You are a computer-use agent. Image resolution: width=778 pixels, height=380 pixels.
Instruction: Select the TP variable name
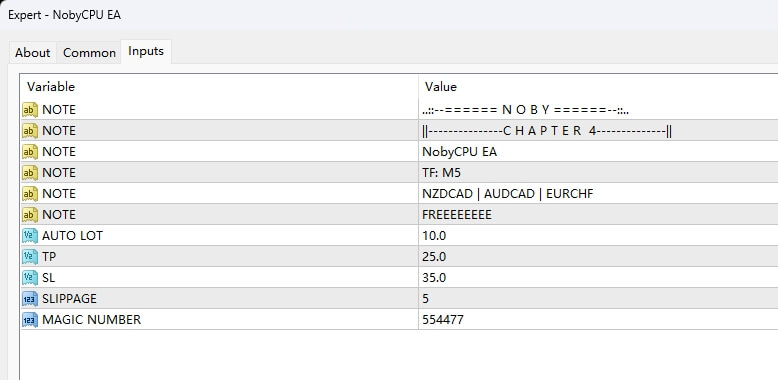50,256
